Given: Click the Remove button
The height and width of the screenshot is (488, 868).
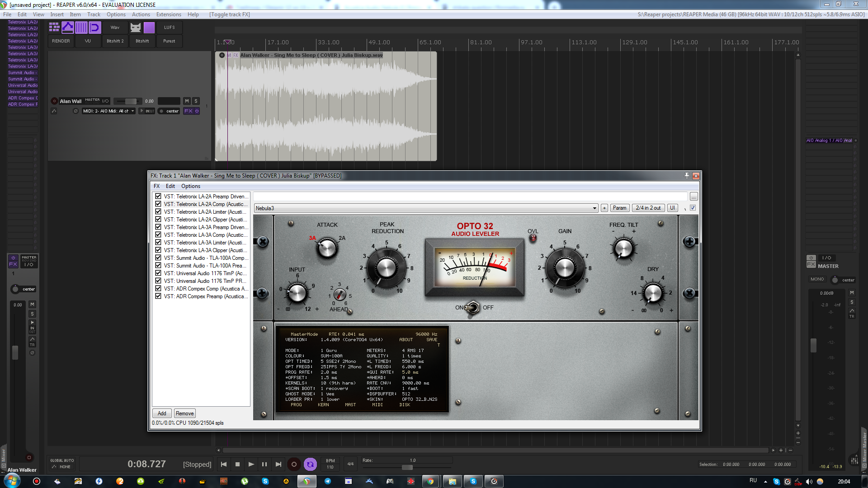Looking at the screenshot, I should pyautogui.click(x=184, y=413).
